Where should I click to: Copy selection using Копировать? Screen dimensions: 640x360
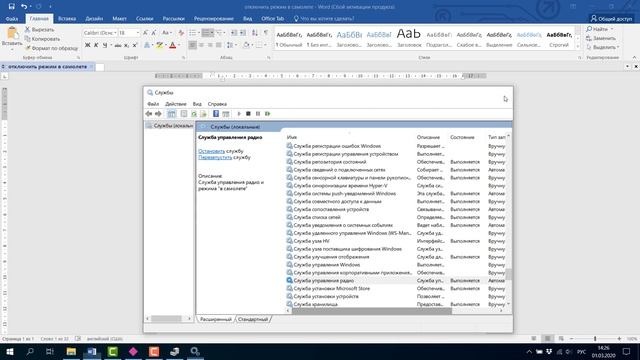tap(42, 39)
